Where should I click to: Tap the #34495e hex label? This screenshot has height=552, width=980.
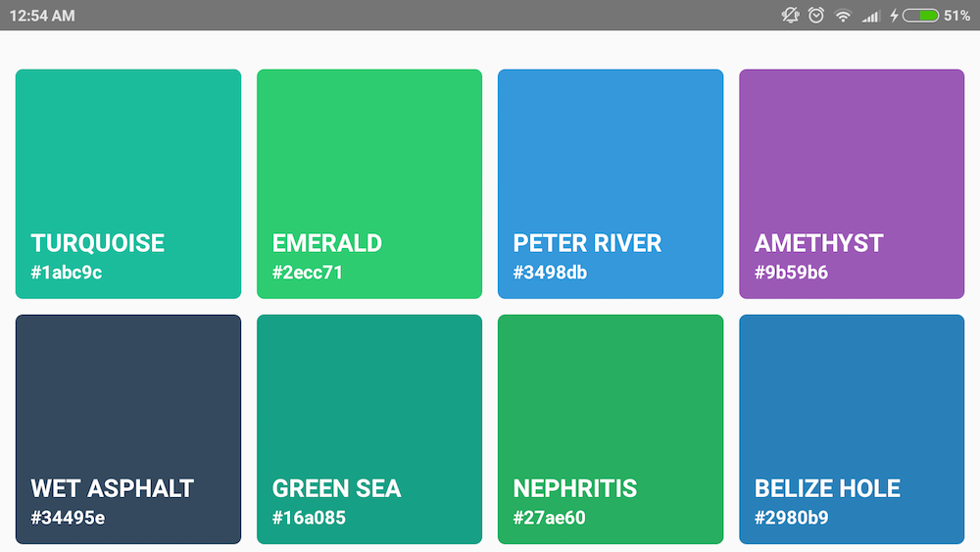(x=68, y=518)
